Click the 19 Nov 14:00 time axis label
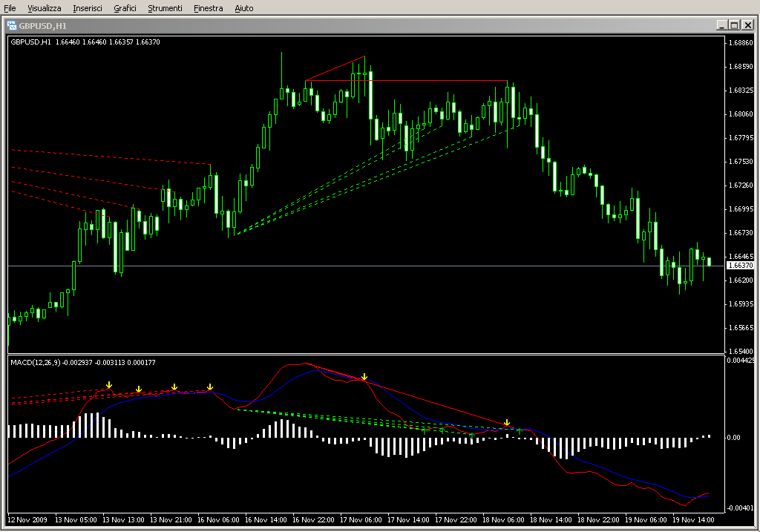 (x=693, y=520)
